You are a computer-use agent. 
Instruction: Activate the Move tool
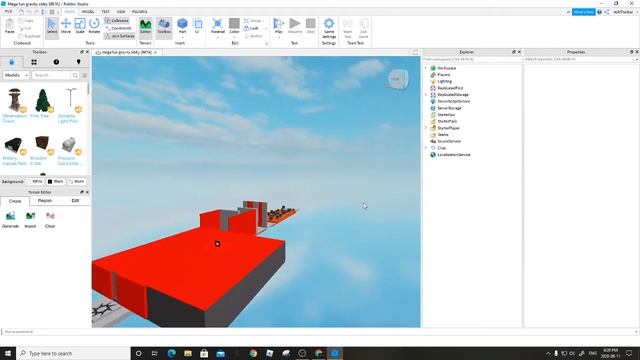tap(66, 27)
